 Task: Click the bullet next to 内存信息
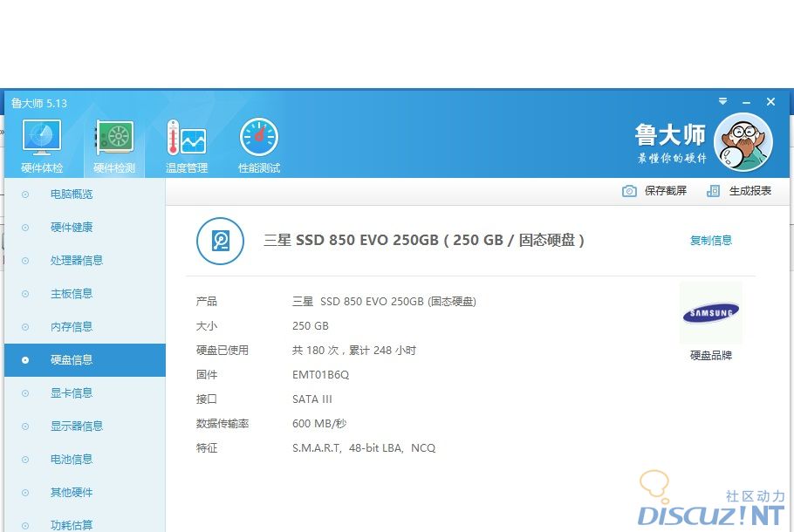(25, 327)
